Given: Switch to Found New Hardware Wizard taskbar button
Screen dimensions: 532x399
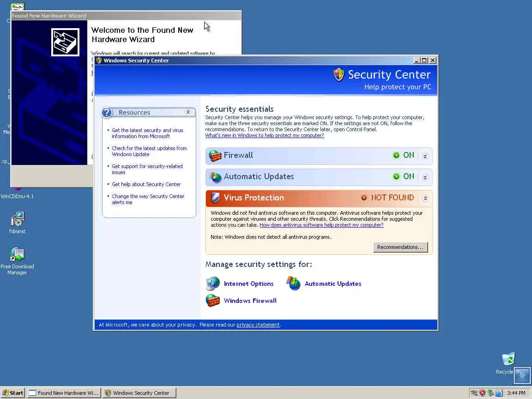Looking at the screenshot, I should click(x=64, y=393).
